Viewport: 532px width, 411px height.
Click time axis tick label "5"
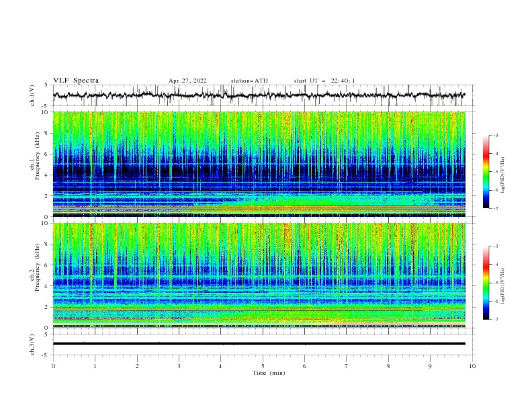[263, 366]
